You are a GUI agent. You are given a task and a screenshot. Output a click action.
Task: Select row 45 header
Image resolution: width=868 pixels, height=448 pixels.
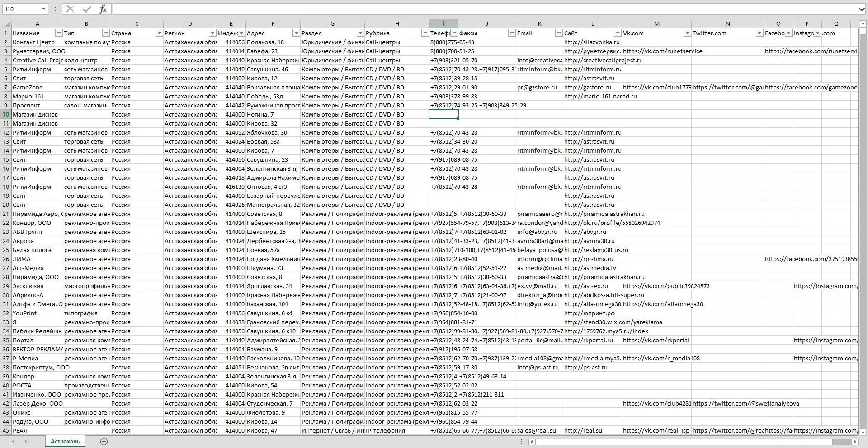pos(6,430)
